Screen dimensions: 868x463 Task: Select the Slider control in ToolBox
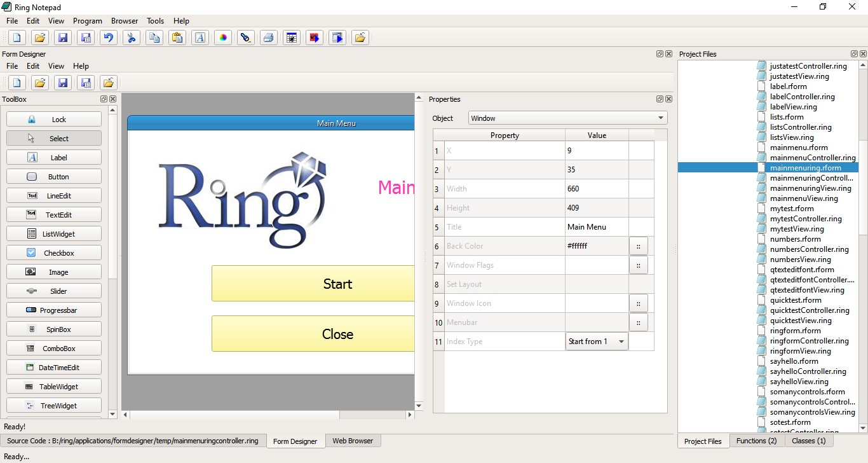(x=54, y=291)
